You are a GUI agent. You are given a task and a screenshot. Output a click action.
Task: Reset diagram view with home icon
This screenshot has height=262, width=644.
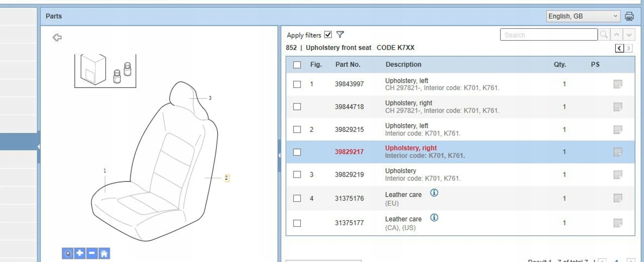coord(104,253)
